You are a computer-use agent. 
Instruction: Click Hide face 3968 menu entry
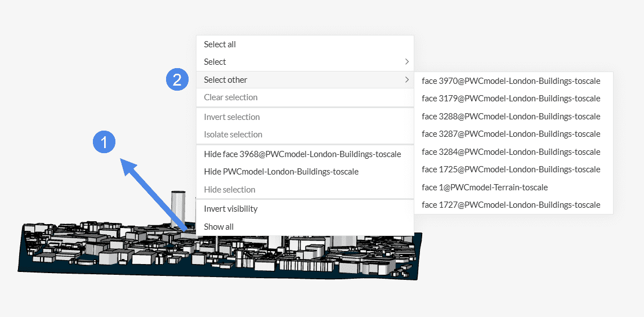coord(302,154)
